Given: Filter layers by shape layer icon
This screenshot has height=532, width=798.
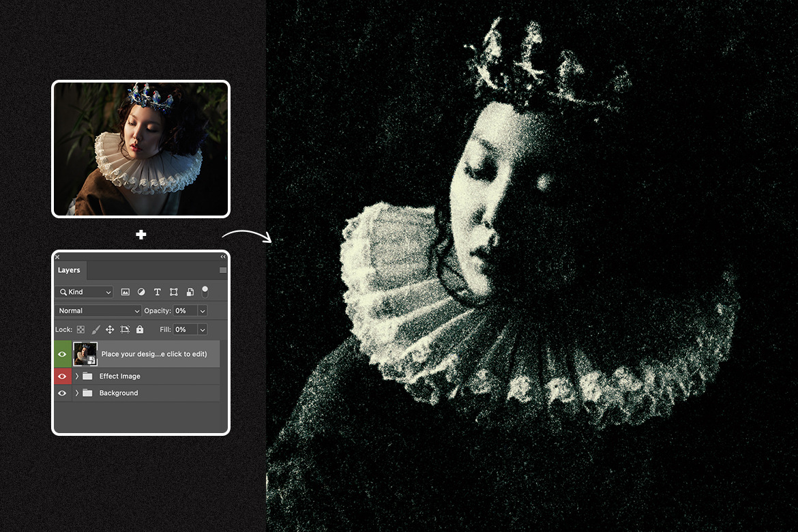Looking at the screenshot, I should [x=173, y=292].
